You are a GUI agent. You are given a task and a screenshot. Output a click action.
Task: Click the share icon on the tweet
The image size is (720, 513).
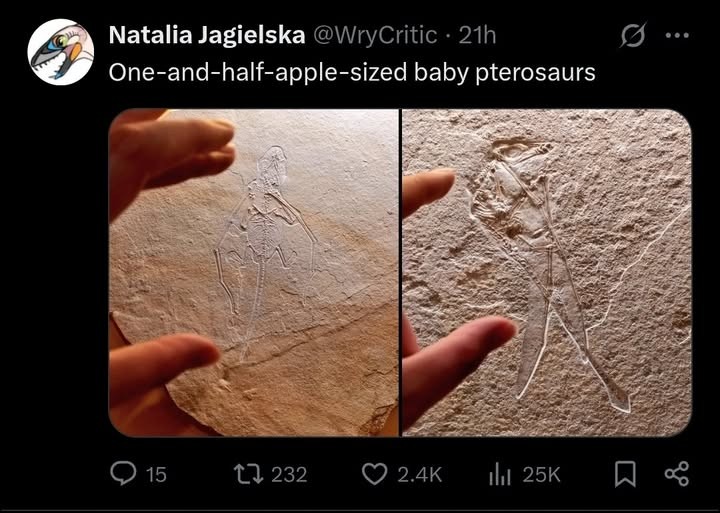677,474
